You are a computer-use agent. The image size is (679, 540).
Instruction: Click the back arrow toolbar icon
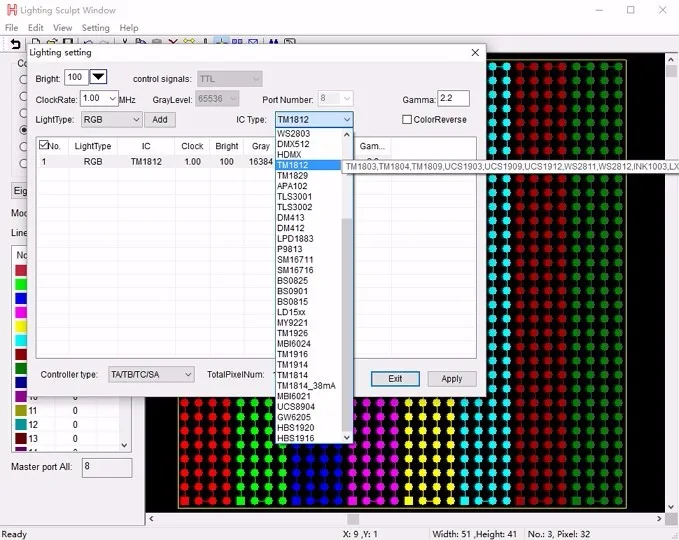point(15,44)
